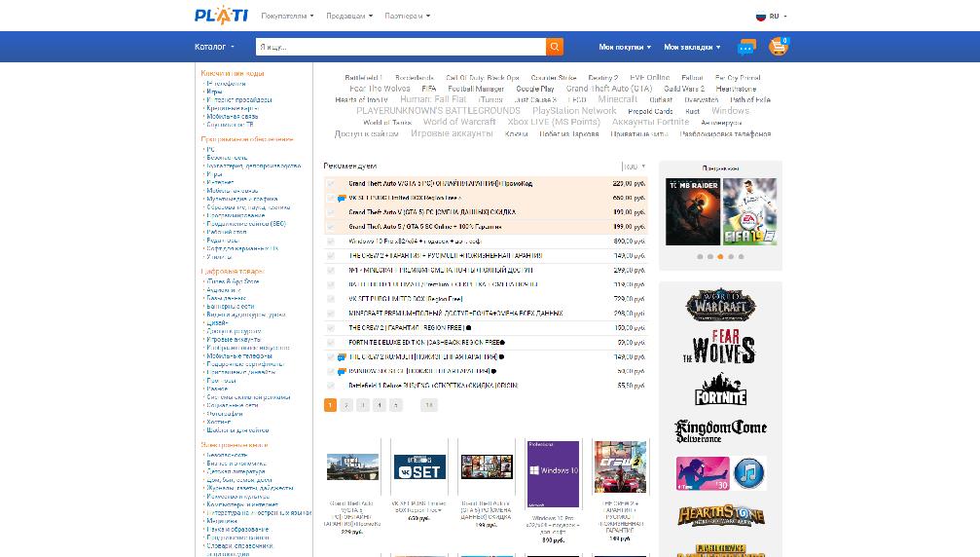Image resolution: width=980 pixels, height=557 pixels.
Task: Click the Plati logo
Action: 221,16
